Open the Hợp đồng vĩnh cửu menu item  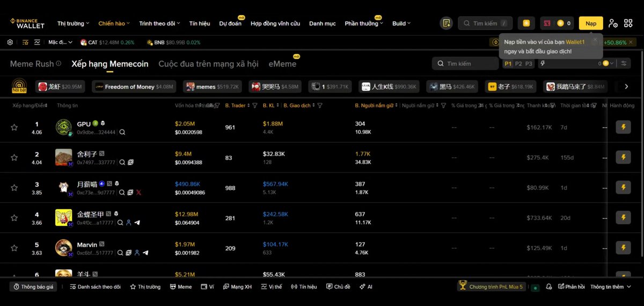[x=275, y=24]
